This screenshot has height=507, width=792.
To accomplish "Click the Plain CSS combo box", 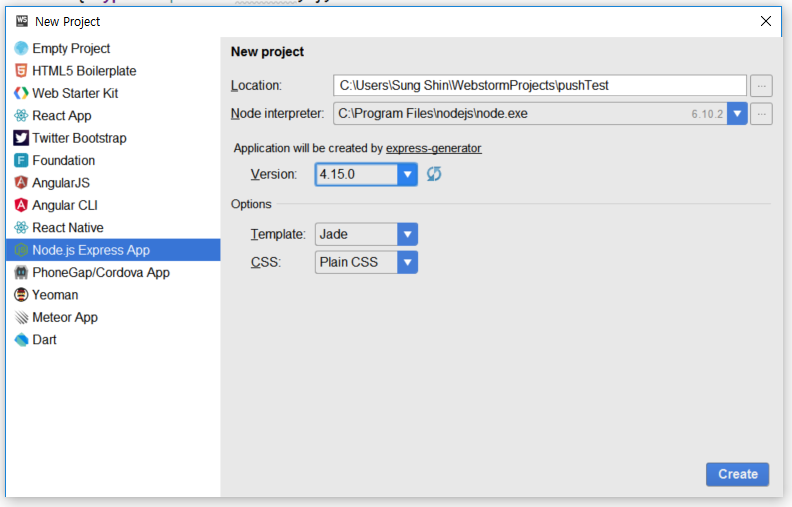I will (x=366, y=263).
